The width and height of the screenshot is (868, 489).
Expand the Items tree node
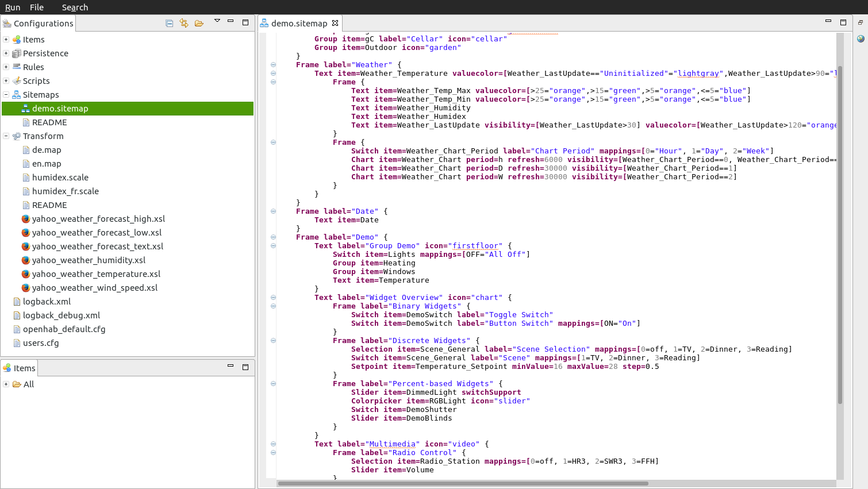(x=6, y=40)
